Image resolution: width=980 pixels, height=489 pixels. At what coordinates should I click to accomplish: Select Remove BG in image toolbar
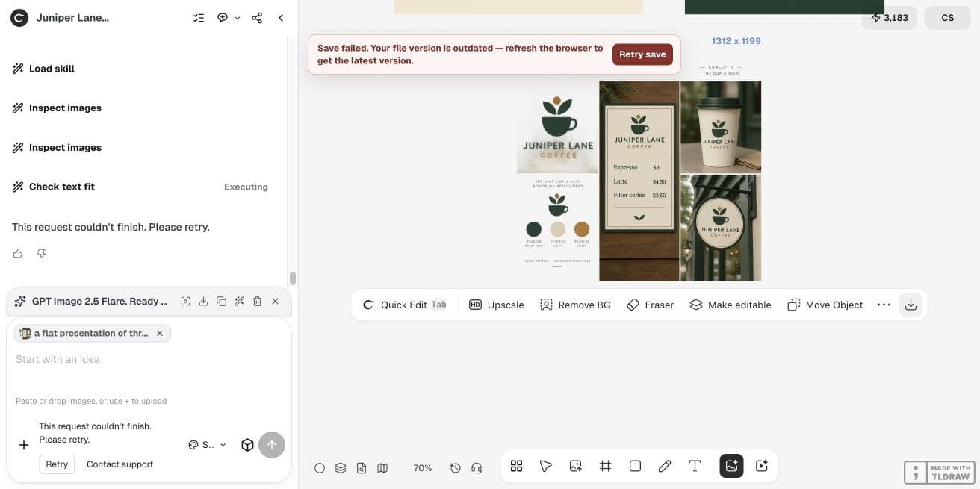click(575, 305)
